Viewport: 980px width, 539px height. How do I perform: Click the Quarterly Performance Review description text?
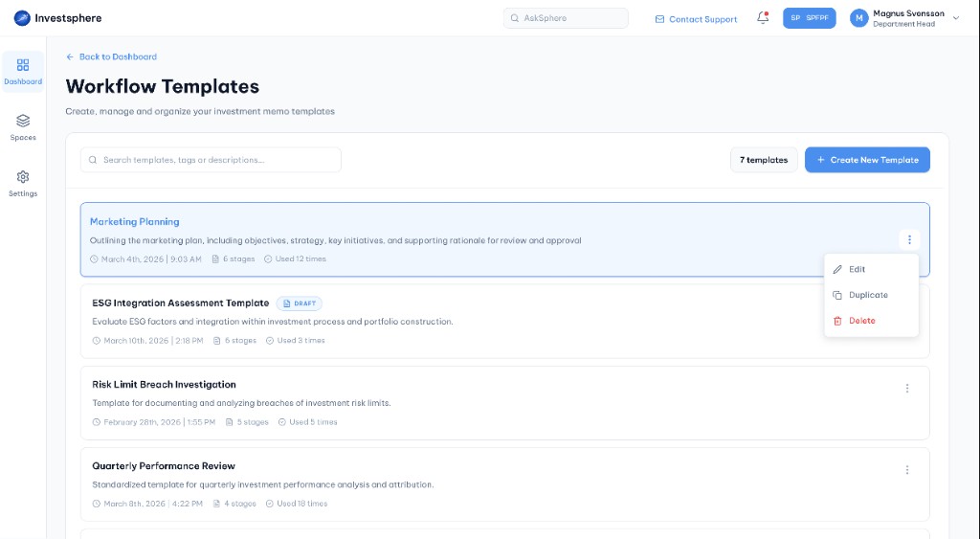point(262,484)
